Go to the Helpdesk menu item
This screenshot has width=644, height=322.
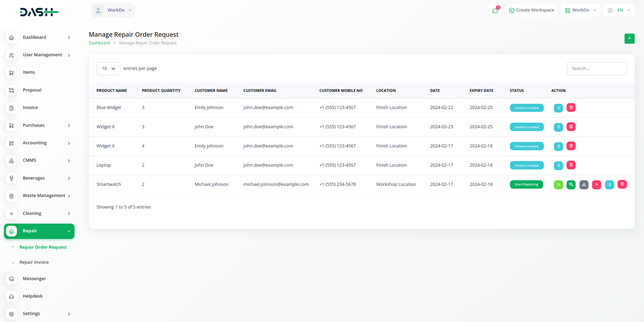pyautogui.click(x=32, y=296)
